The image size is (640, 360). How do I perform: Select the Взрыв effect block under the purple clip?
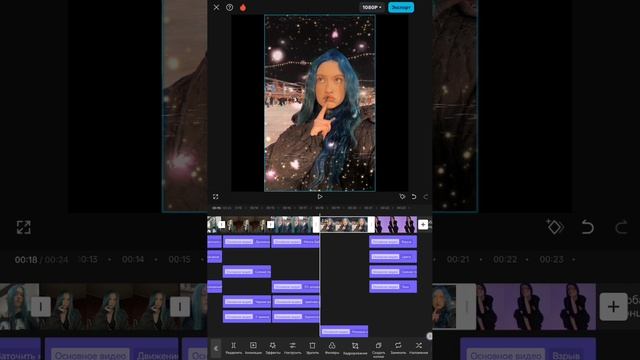click(x=393, y=242)
